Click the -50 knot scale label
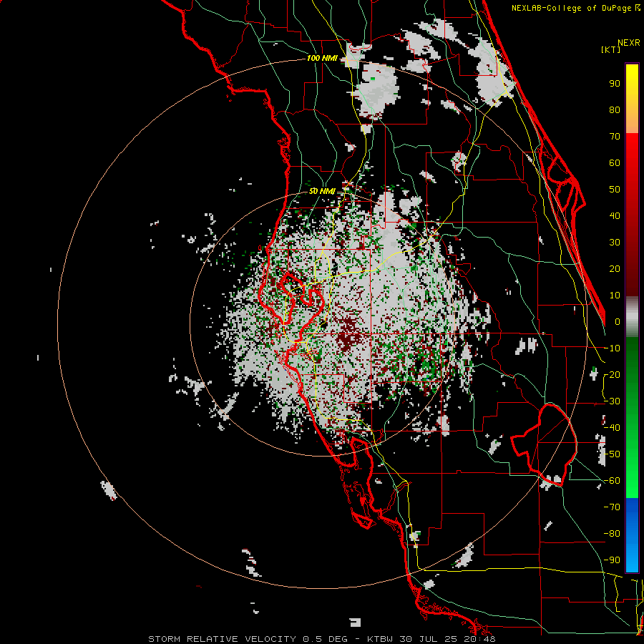Image resolution: width=644 pixels, height=644 pixels. [612, 454]
